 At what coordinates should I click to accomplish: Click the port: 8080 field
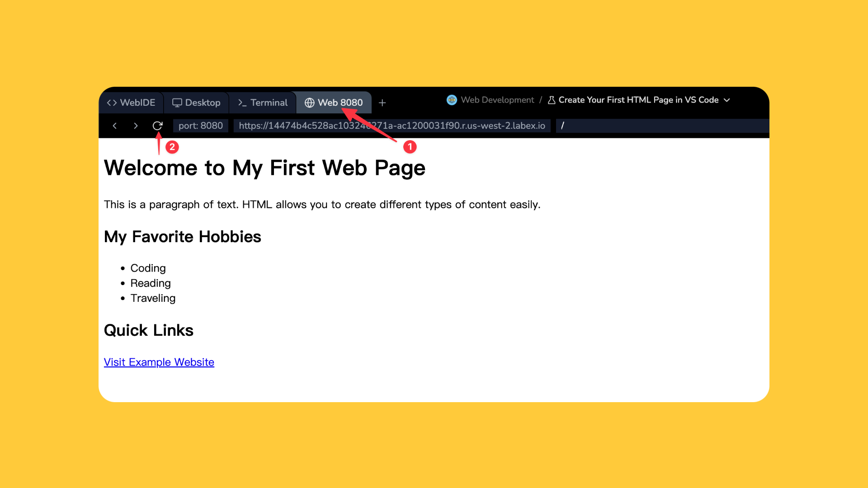[200, 126]
